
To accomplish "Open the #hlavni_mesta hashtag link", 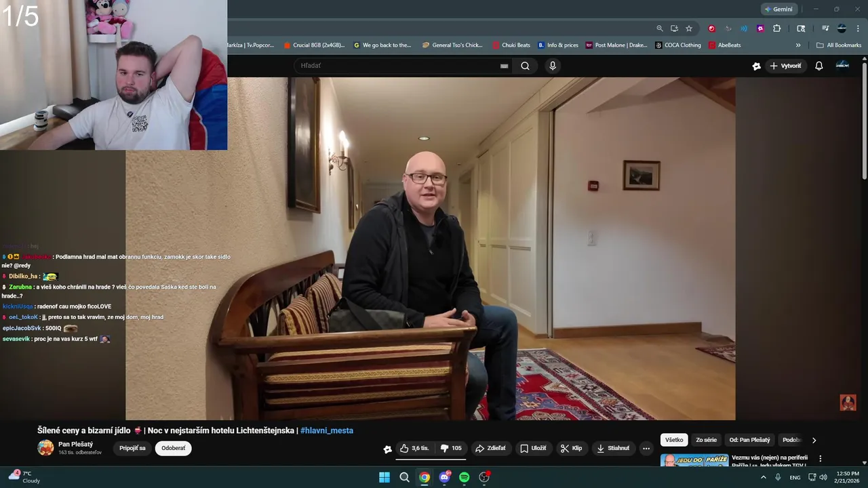I will 327,430.
